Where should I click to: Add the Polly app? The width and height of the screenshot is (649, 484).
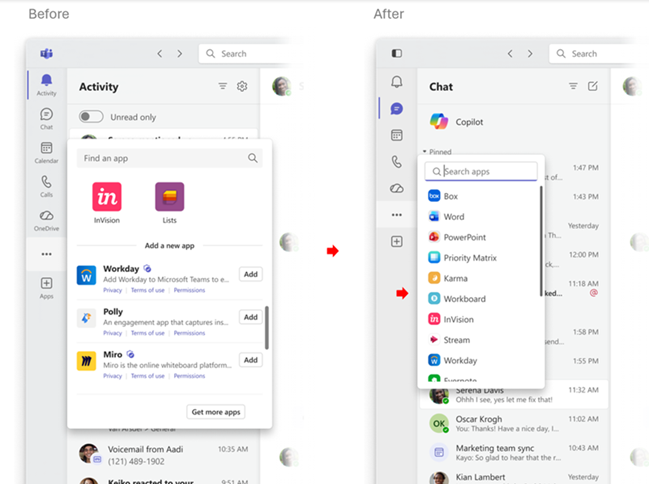251,317
